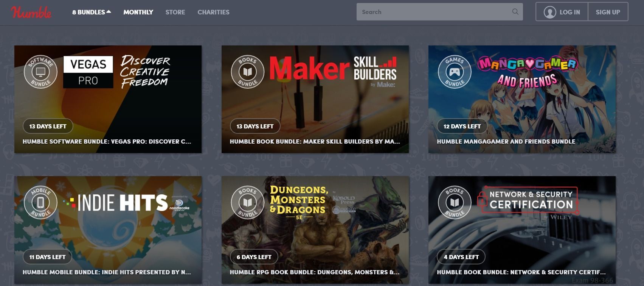The width and height of the screenshot is (644, 286).
Task: Click the 4 Days Left label
Action: [x=461, y=257]
